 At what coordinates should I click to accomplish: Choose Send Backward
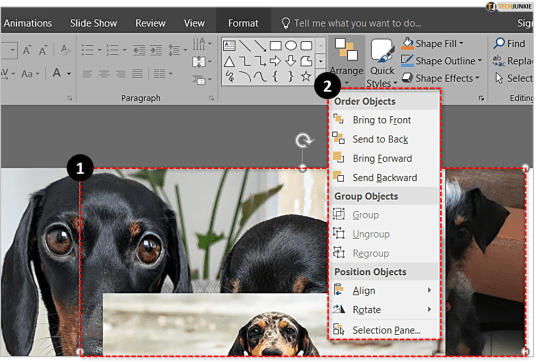384,177
